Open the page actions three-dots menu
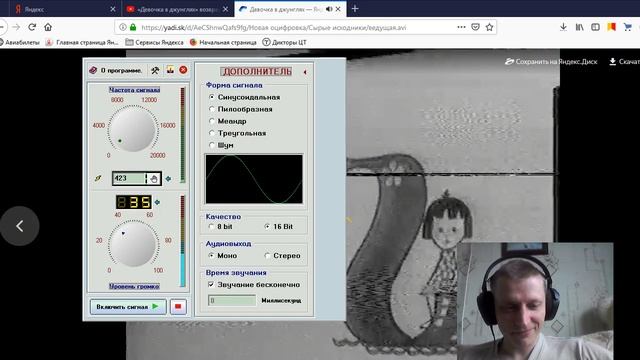 [461, 27]
